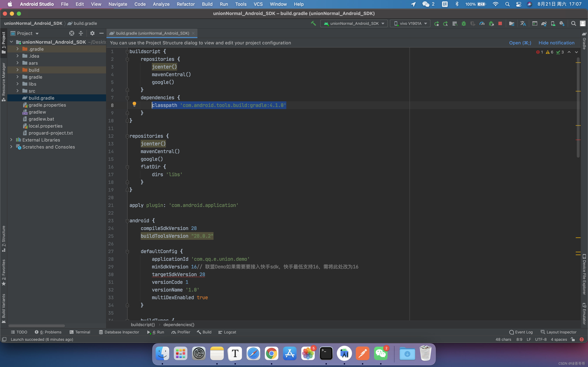Select gradle.properties file in project tree
Viewport: 588px width, 367px height.
coord(47,105)
